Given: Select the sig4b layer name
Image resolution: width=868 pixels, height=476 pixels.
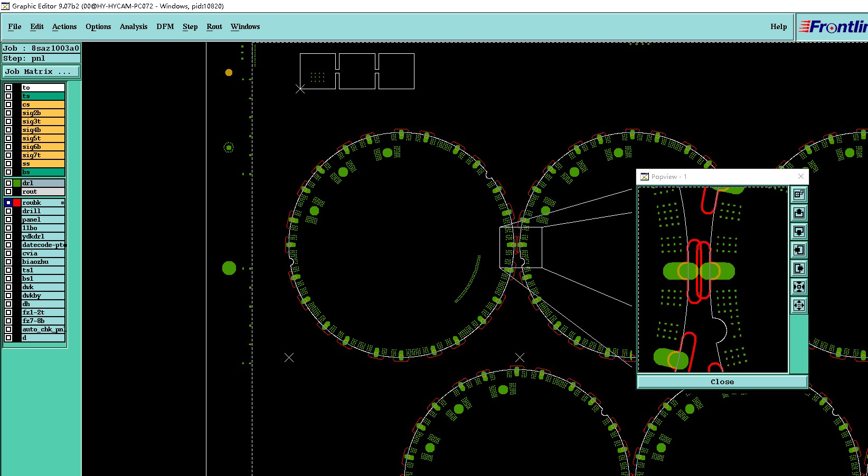Looking at the screenshot, I should (x=43, y=130).
